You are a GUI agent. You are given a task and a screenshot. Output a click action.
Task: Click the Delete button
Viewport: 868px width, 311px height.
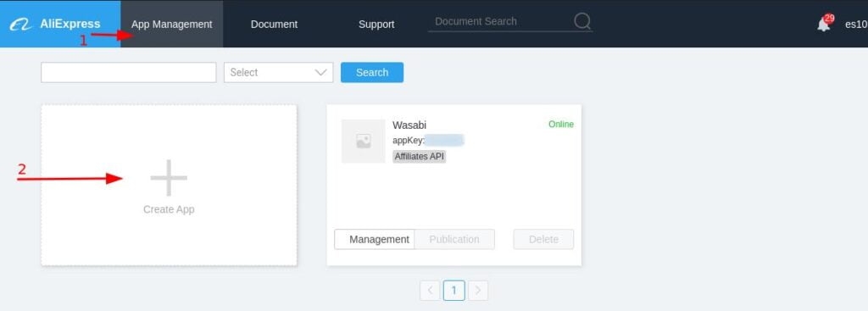(x=543, y=240)
